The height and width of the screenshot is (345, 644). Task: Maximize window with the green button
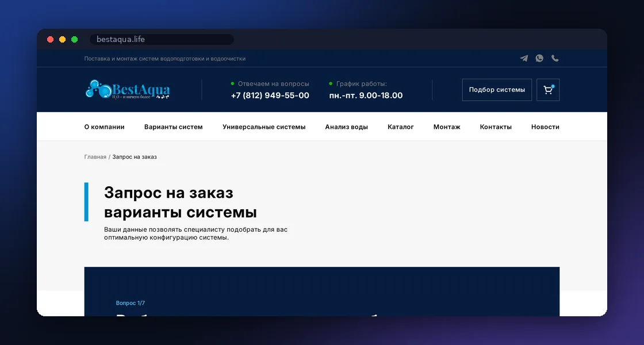74,40
